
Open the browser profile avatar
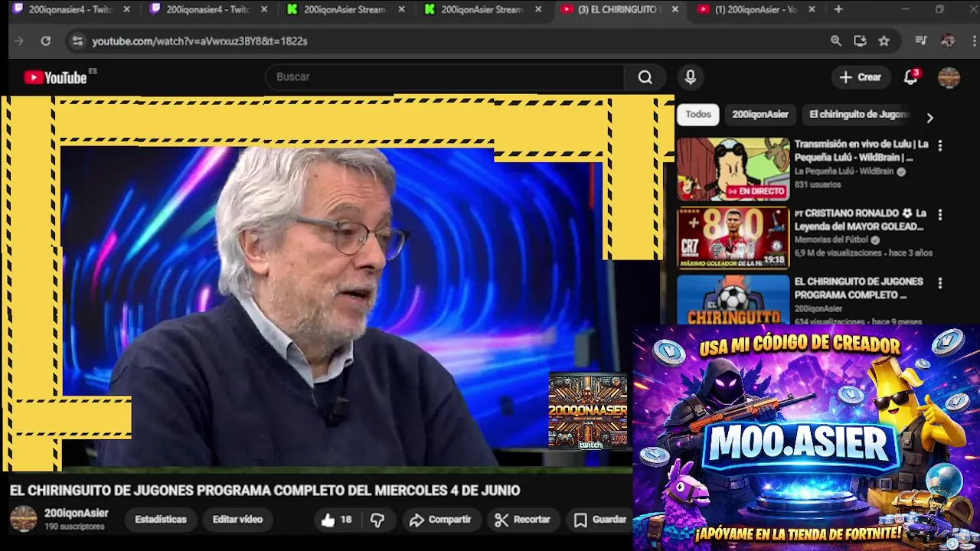pos(948,41)
